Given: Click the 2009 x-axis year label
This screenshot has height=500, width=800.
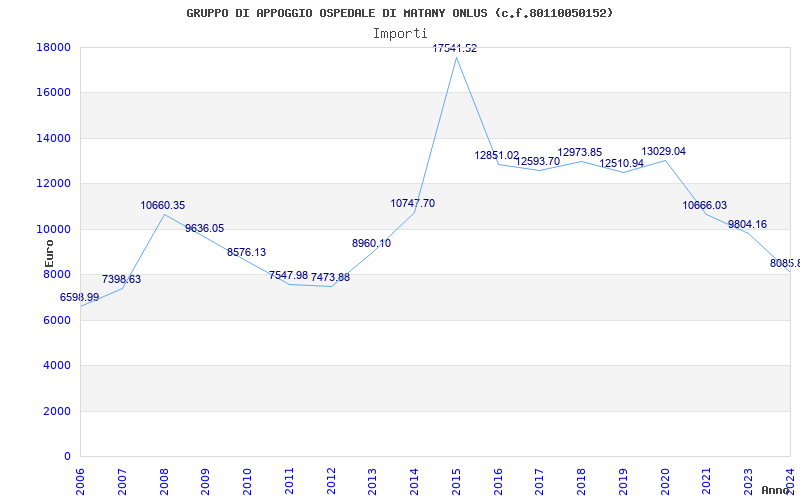Looking at the screenshot, I should [x=206, y=482].
